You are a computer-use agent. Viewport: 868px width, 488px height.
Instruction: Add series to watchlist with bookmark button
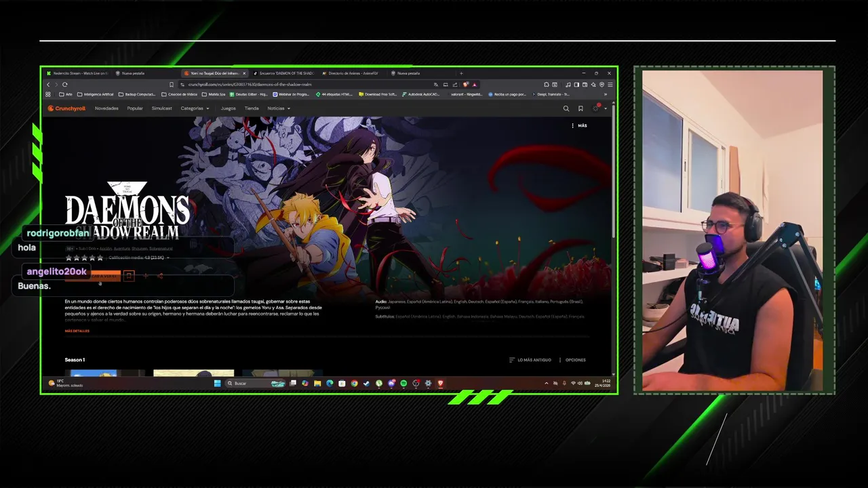(129, 276)
